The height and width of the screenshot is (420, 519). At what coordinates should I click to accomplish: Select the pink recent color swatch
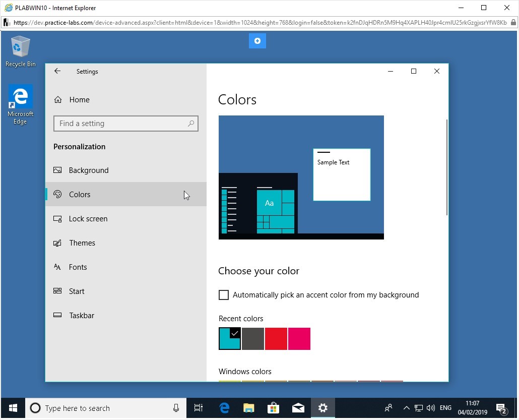299,338
